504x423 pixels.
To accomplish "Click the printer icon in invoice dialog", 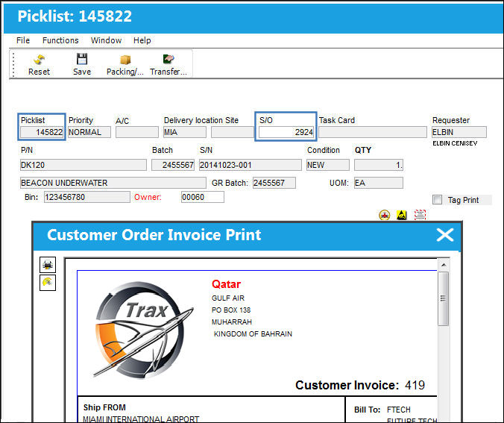I will click(x=48, y=265).
